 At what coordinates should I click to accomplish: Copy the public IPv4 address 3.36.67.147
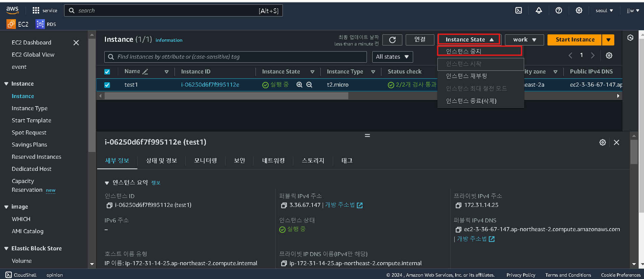click(284, 205)
